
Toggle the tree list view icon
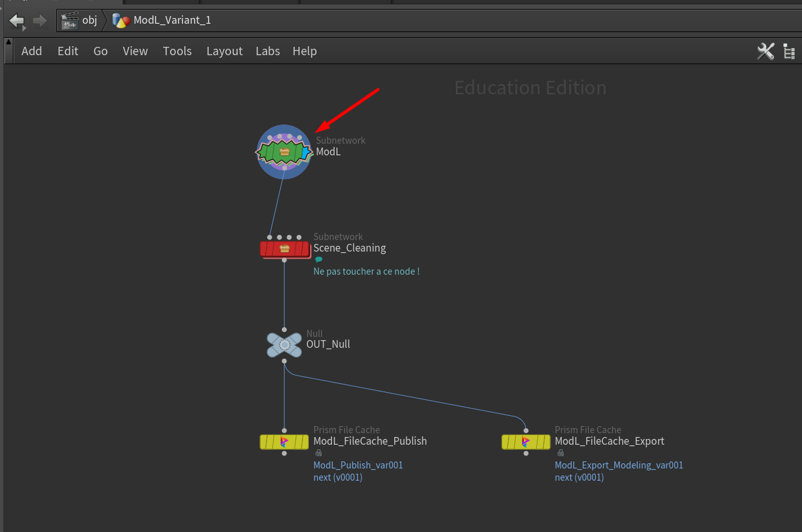tap(789, 52)
